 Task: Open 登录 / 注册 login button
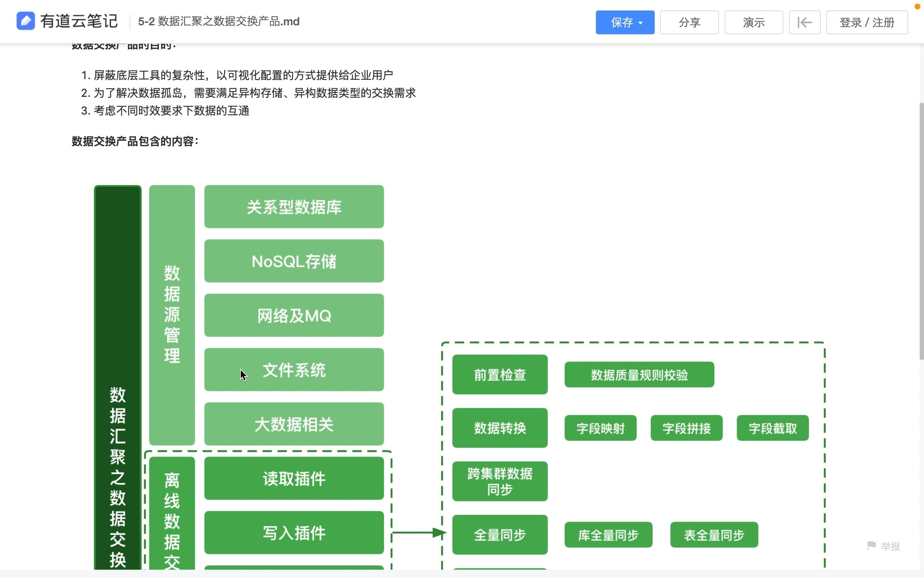point(867,22)
